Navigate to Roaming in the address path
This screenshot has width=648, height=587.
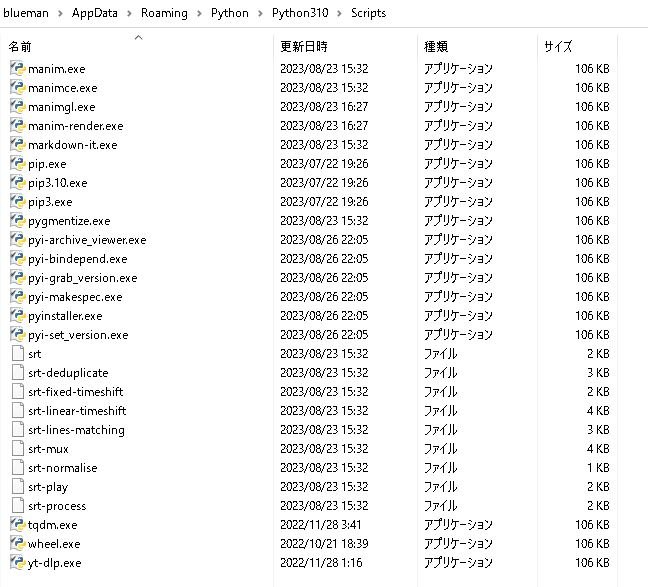pyautogui.click(x=164, y=13)
